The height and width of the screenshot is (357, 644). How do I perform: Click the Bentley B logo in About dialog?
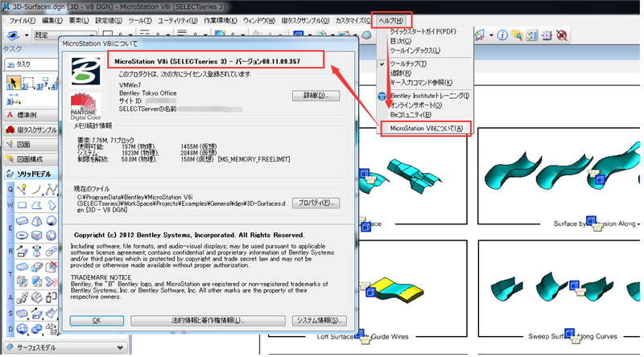[x=85, y=72]
